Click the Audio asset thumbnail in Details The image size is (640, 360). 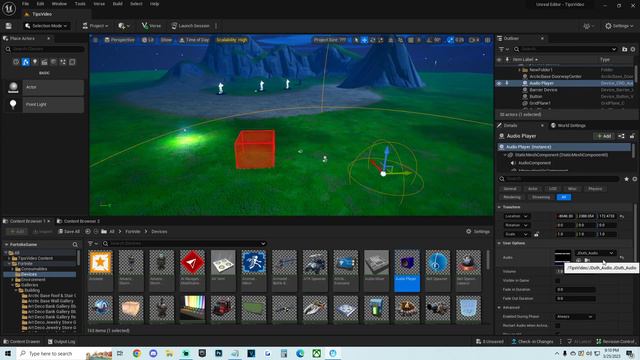(x=562, y=257)
